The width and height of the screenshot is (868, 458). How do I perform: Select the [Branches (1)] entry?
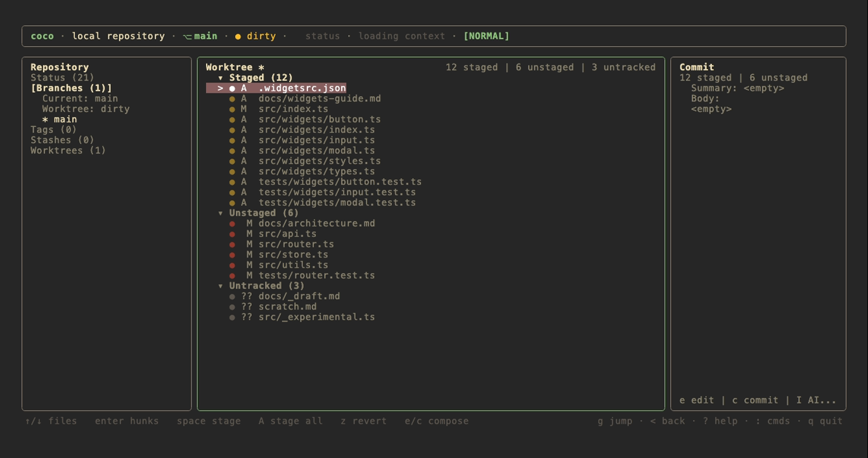(71, 88)
